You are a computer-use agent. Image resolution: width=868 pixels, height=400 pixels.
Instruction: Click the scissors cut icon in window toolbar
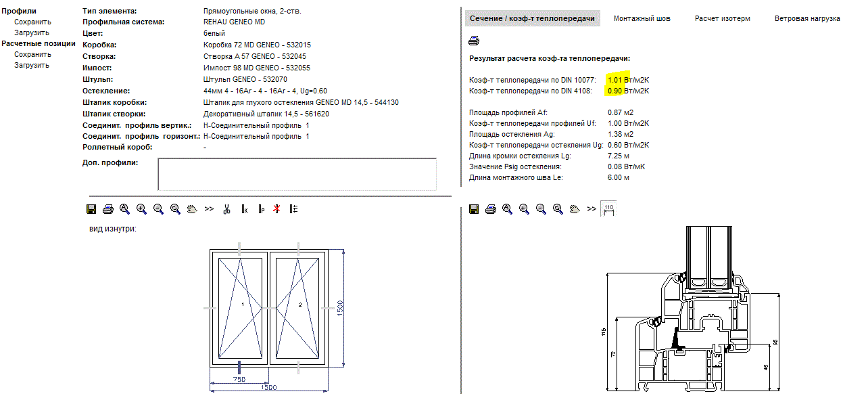click(226, 209)
